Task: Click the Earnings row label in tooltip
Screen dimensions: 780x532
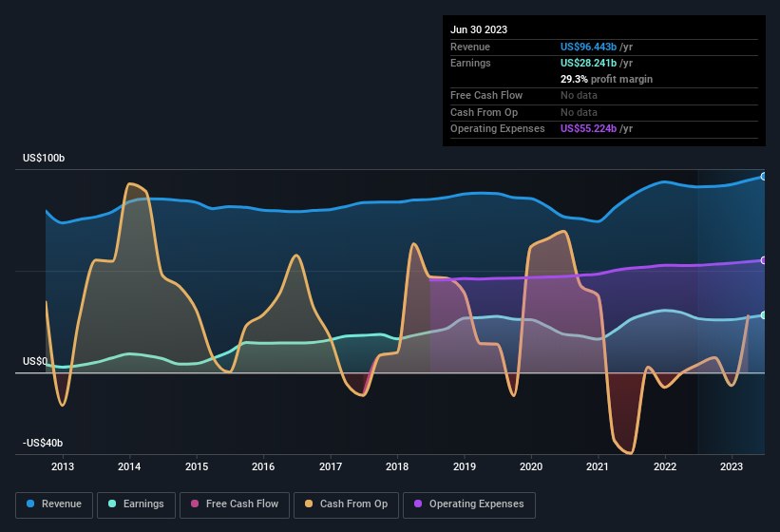Action: coord(470,63)
